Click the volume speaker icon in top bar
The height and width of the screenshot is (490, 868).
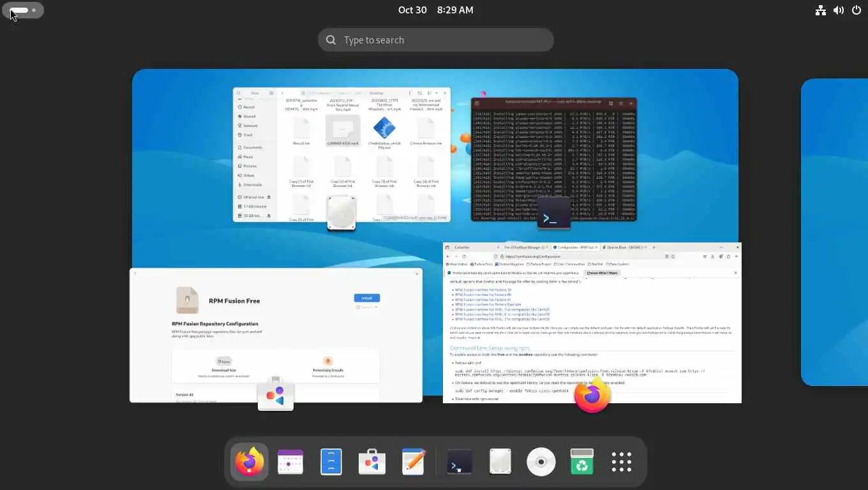click(838, 10)
